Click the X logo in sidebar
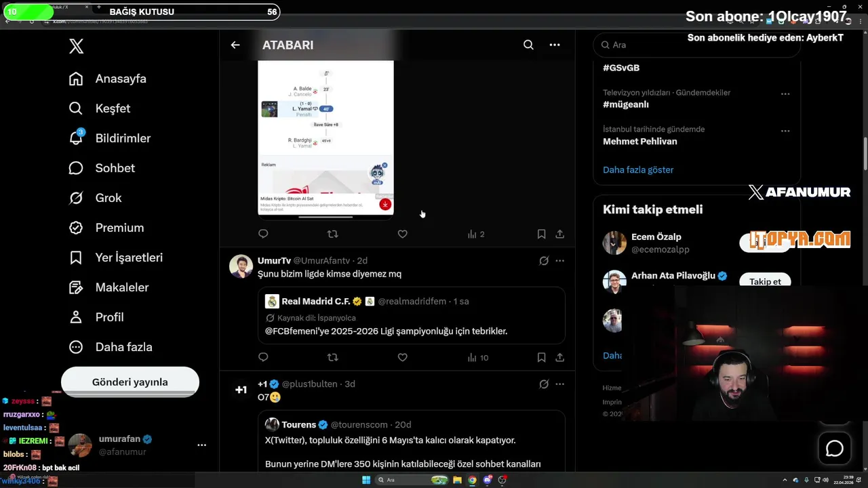This screenshot has width=868, height=488. [x=76, y=46]
